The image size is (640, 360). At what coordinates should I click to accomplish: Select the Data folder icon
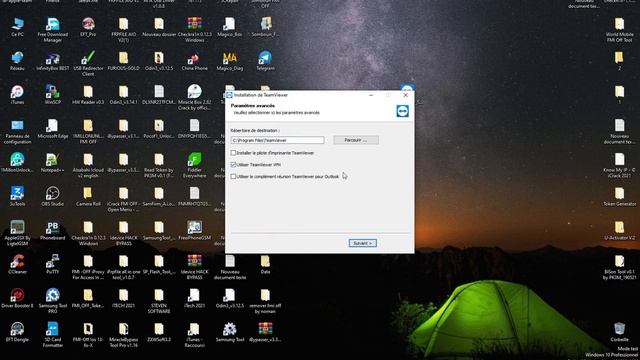tap(265, 265)
